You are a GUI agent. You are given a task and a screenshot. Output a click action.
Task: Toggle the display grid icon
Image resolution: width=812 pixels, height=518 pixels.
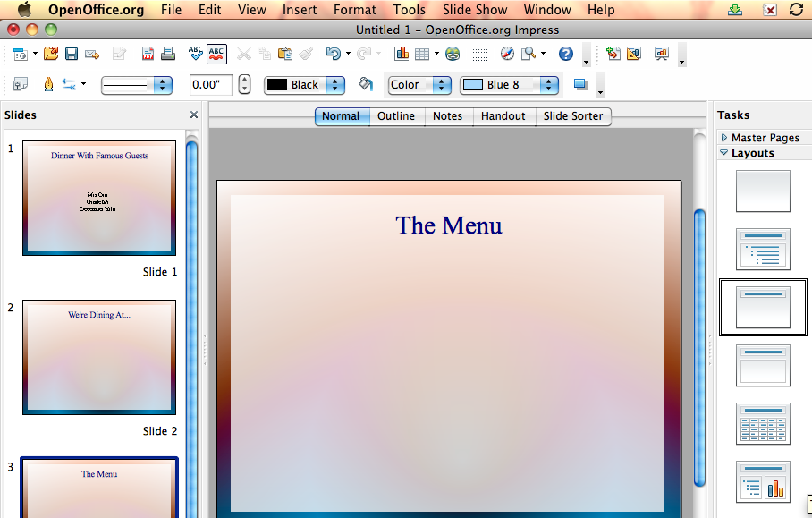click(x=480, y=54)
